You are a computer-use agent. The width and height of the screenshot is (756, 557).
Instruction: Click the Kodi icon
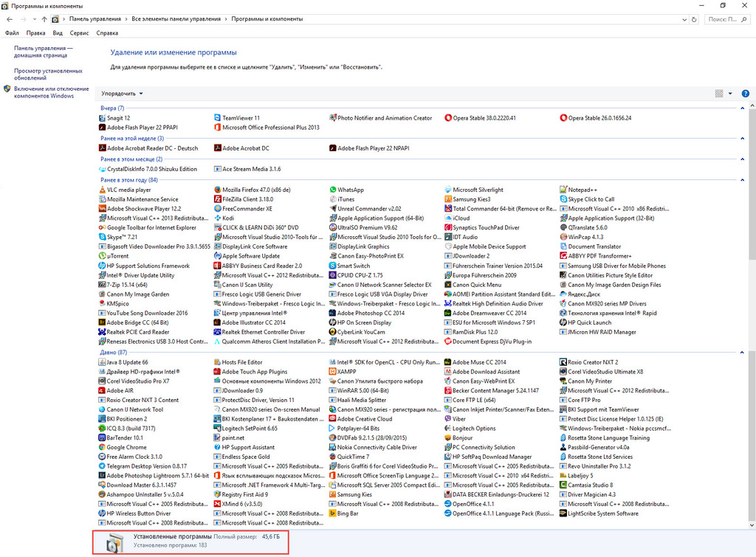tap(218, 218)
